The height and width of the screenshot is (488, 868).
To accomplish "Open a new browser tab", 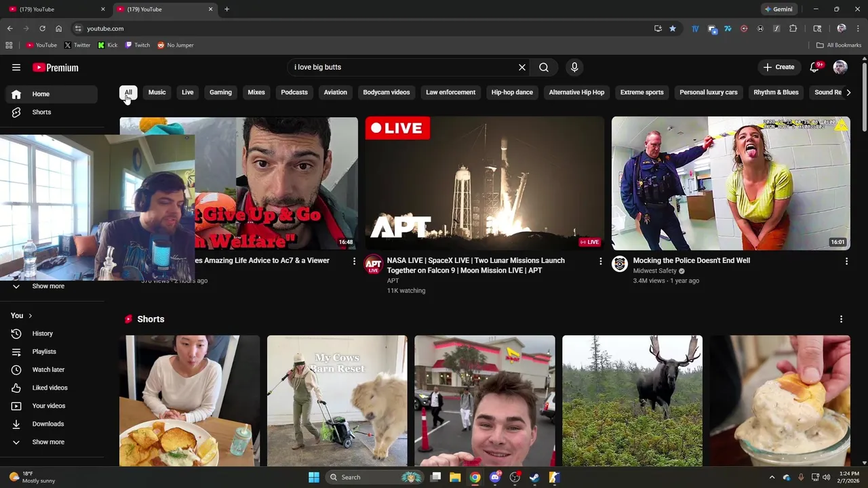I will [x=226, y=9].
